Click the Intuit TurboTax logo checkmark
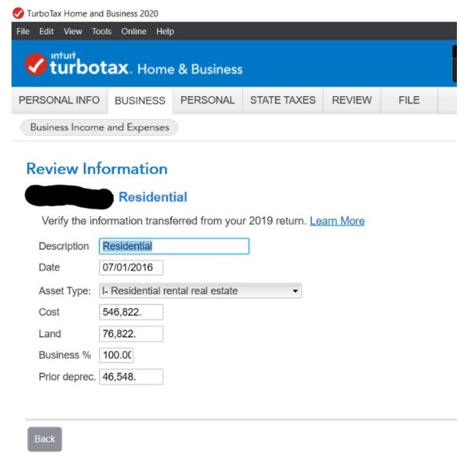 click(x=36, y=65)
